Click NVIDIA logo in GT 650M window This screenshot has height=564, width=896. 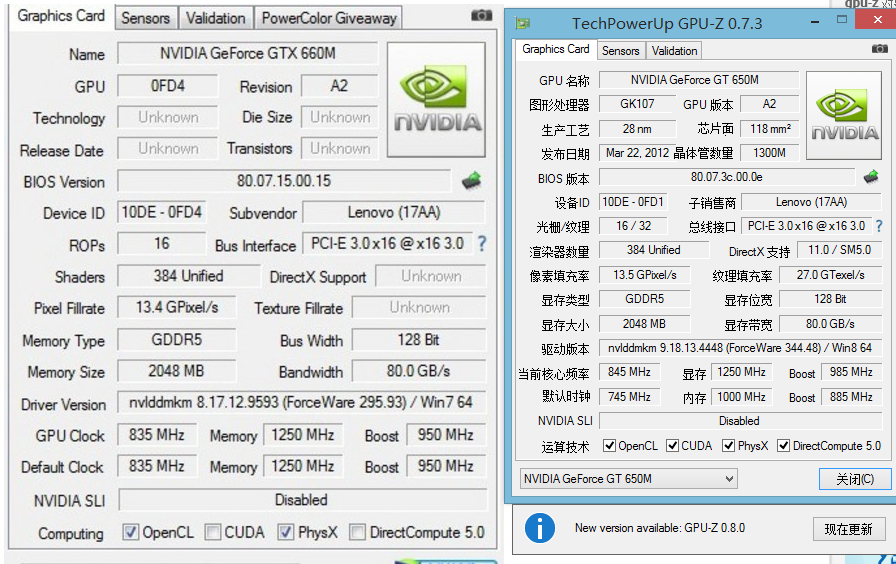pyautogui.click(x=844, y=115)
